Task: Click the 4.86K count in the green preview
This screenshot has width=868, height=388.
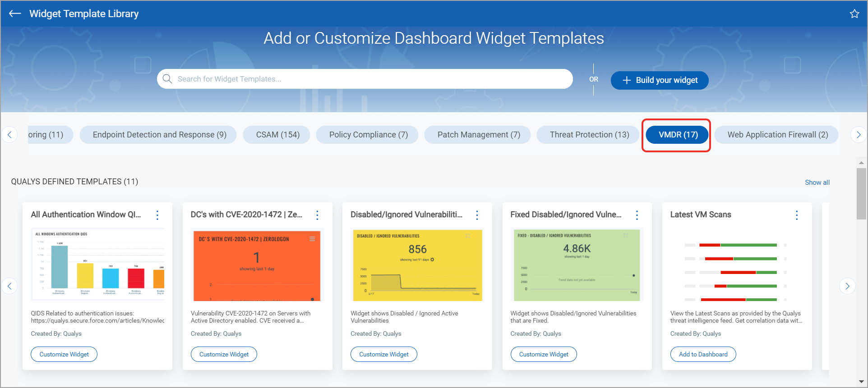Action: [x=577, y=248]
